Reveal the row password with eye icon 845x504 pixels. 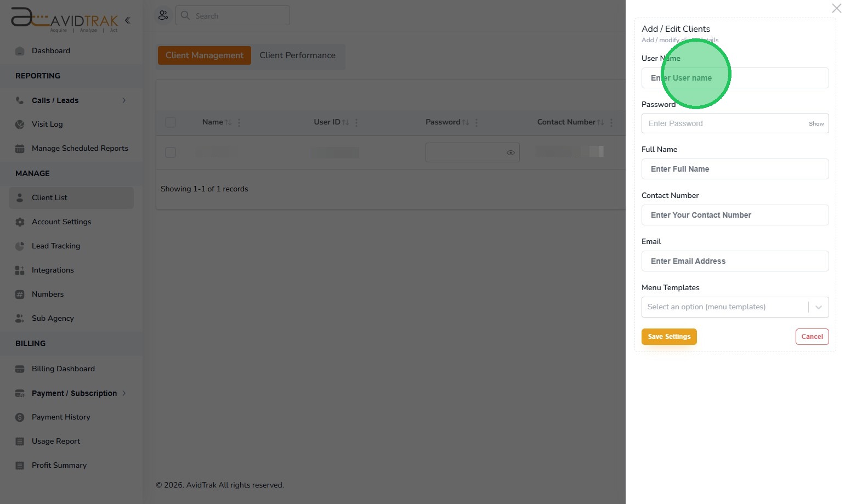coord(511,152)
